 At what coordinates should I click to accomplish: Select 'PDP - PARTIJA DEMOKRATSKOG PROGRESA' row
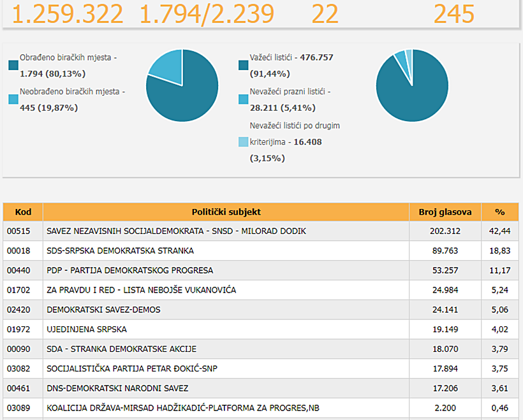tap(261, 270)
